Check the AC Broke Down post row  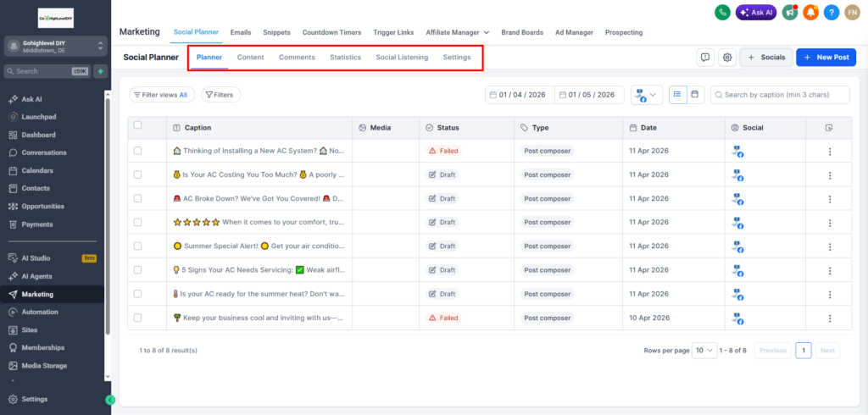click(138, 198)
